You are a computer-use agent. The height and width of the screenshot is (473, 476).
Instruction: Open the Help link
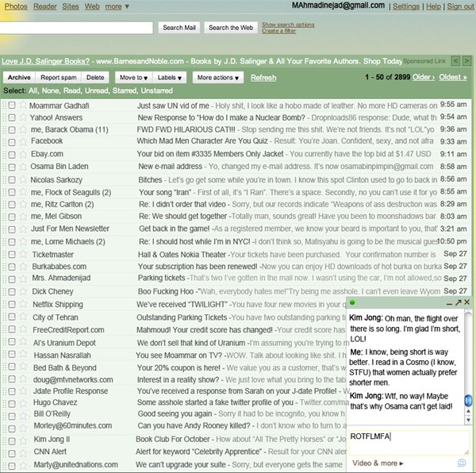[433, 6]
